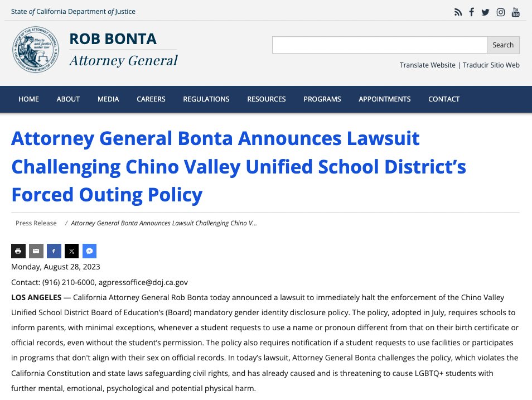Share article via X button
The width and height of the screenshot is (532, 400).
click(x=71, y=251)
